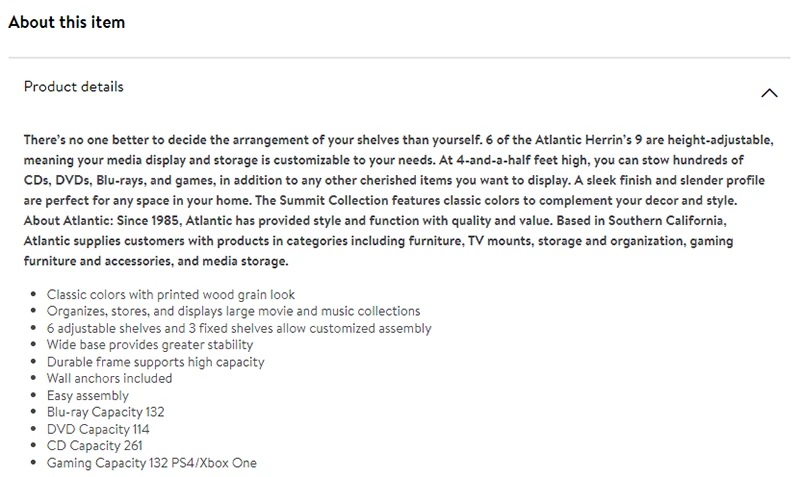The image size is (800, 477).
Task: Click the Easy assembly bullet text
Action: 88,395
